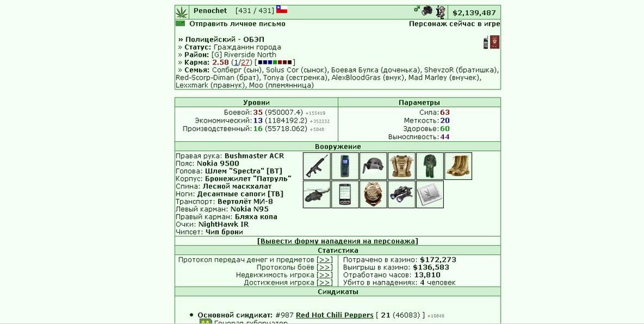The height and width of the screenshot is (324, 644).
Task: Select the Patrol body armor vest thumbnail
Action: [402, 166]
